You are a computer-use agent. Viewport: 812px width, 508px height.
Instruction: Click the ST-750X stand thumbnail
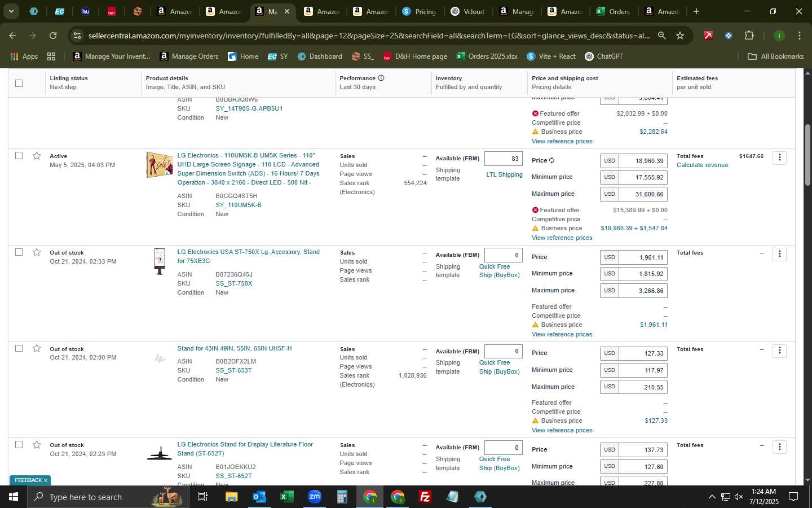[160, 261]
